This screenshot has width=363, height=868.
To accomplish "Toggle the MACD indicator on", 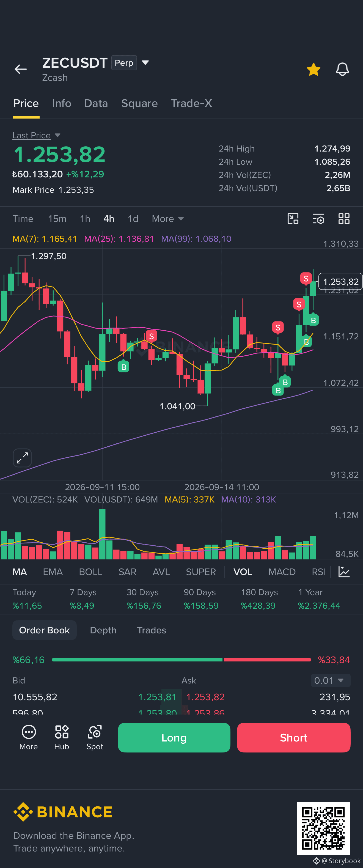I will click(282, 572).
